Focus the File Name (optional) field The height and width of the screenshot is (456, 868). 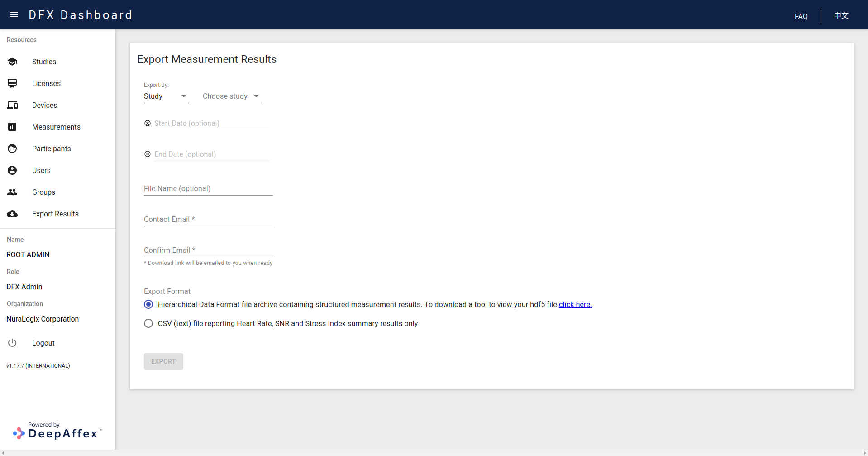click(x=208, y=188)
